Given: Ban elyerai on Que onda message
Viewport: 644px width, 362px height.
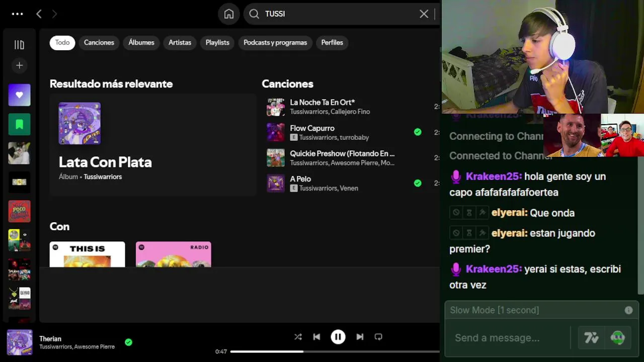Looking at the screenshot, I should tap(456, 213).
